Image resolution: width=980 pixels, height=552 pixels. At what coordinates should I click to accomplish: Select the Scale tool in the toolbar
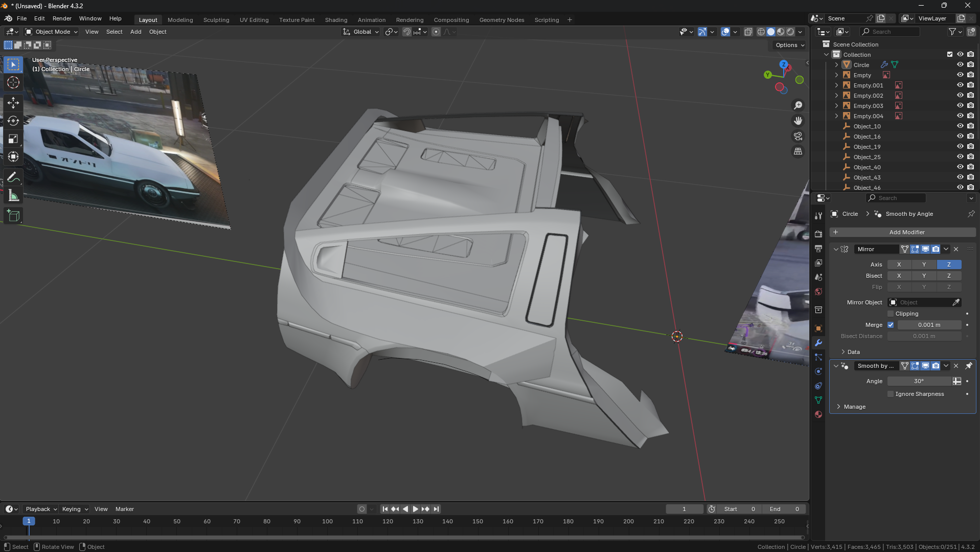point(13,139)
